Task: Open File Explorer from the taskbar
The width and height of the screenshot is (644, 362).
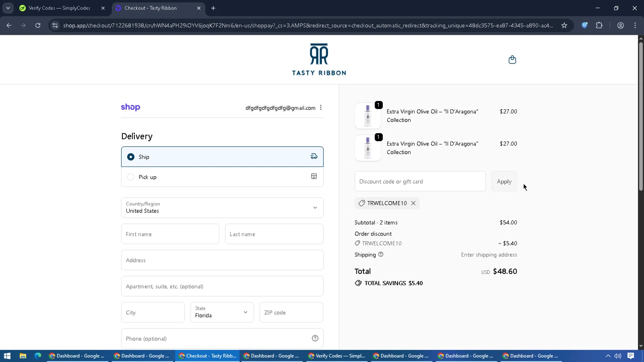Action: coord(23,356)
